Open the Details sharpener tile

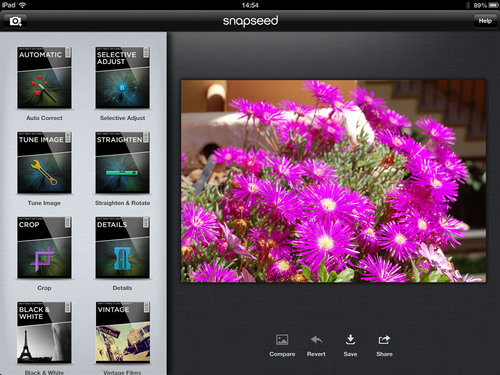coord(122,248)
